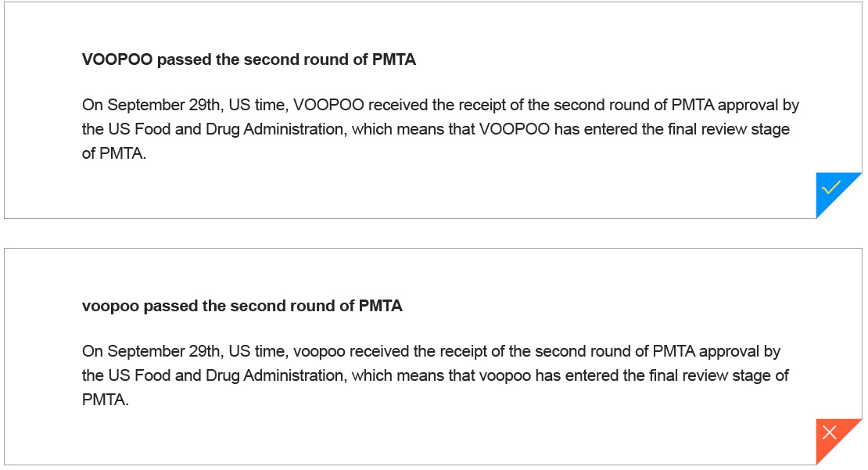The height and width of the screenshot is (470, 868).
Task: Click the yellow checkmark icon on blue corner
Action: tap(831, 188)
